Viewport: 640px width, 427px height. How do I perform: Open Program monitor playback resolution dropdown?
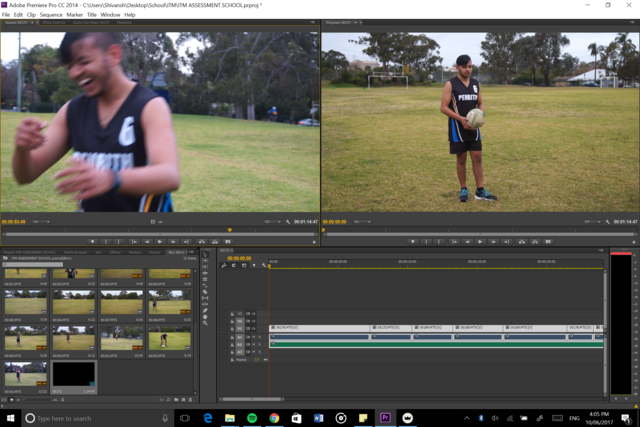click(592, 222)
